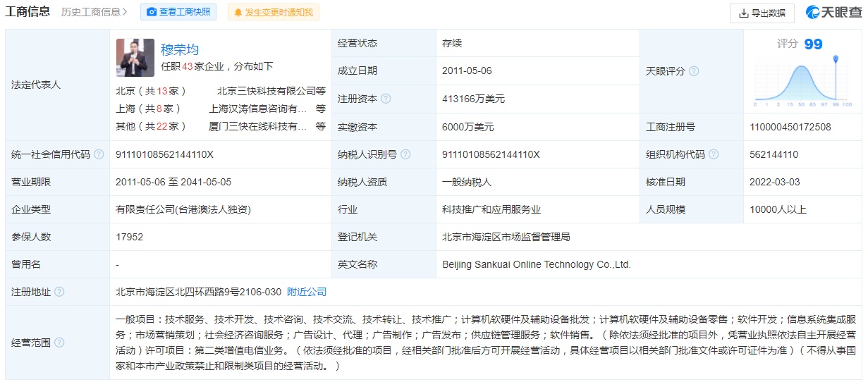Click the help icon next to 纳税人识别号
The image size is (868, 382).
pyautogui.click(x=405, y=154)
